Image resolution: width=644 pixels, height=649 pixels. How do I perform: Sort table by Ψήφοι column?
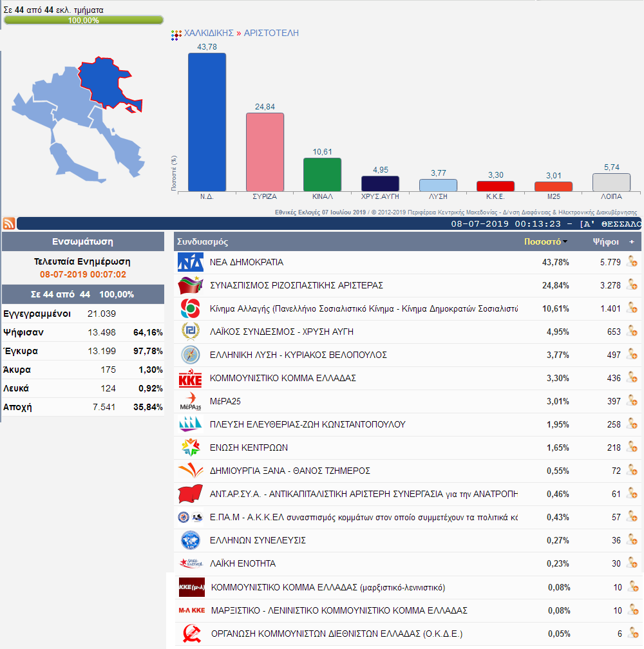(605, 241)
